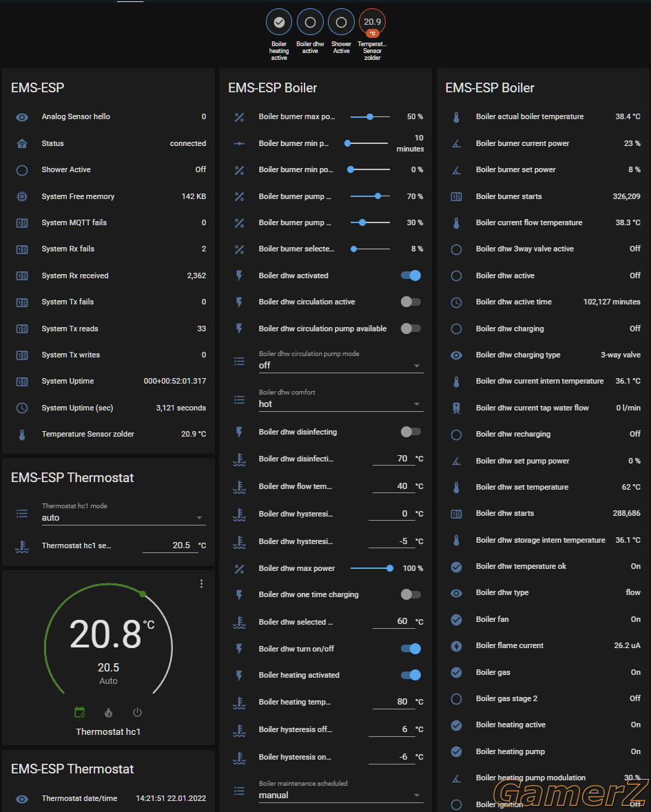
Task: Set thermostat to heat via flame icon
Action: click(x=108, y=713)
